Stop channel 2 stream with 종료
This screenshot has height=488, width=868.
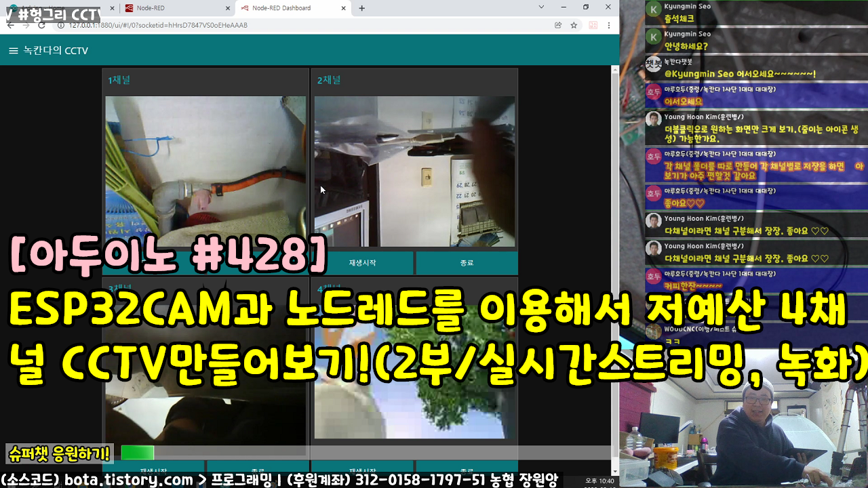tap(467, 263)
